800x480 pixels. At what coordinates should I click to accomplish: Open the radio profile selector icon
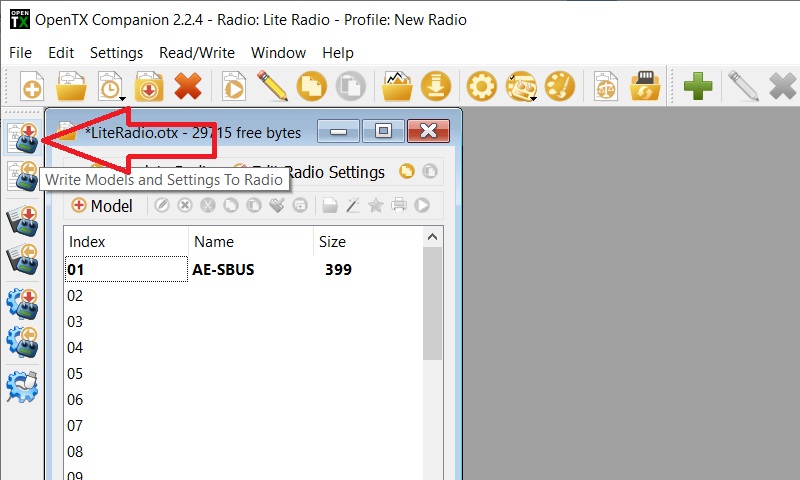coord(521,86)
